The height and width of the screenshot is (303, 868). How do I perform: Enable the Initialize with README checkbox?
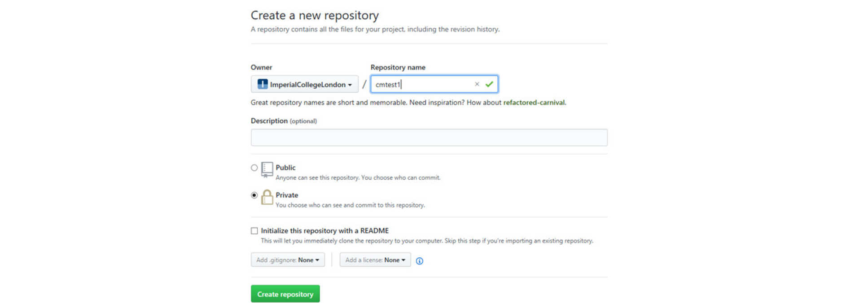point(254,231)
